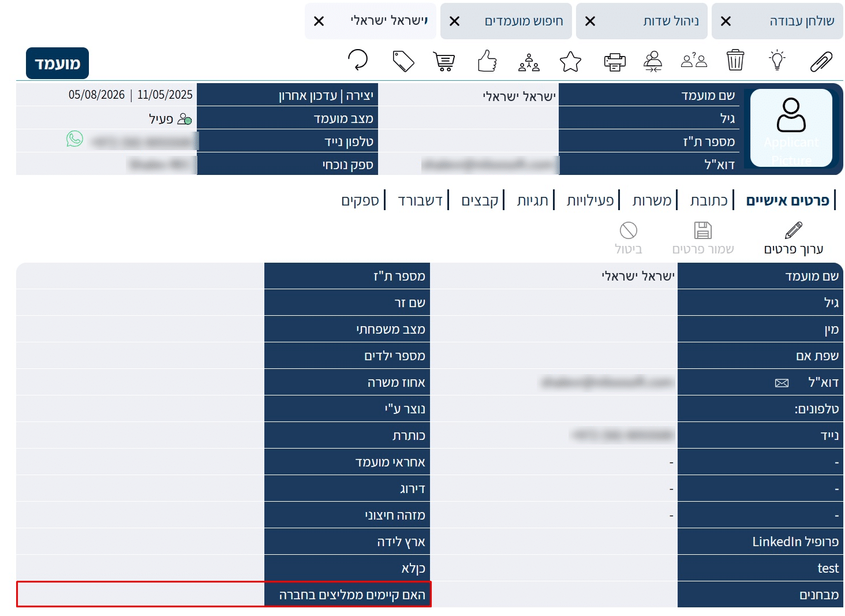
Task: Click the האם קיימים ממליצים בחברה label
Action: 352,595
